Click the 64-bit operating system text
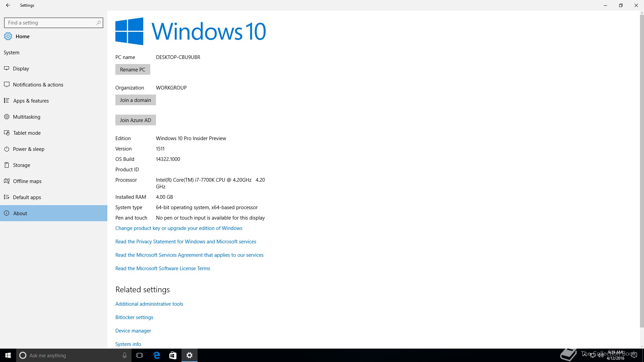Screen dimensions: 644x362 click(207, 207)
